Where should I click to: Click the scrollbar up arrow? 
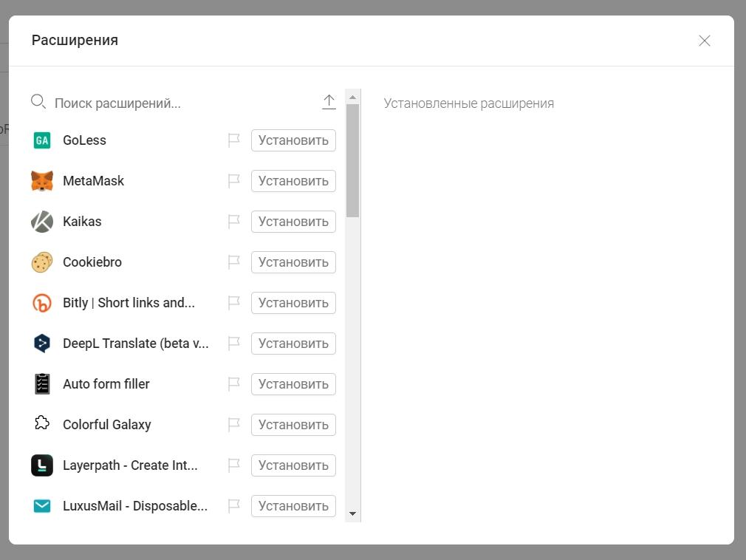[352, 97]
